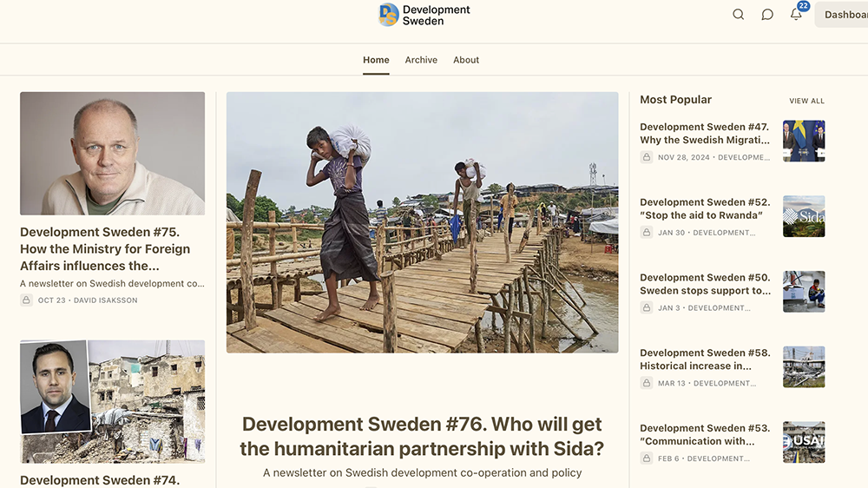Open the About tab
Screen dimensions: 868x488
(466, 60)
